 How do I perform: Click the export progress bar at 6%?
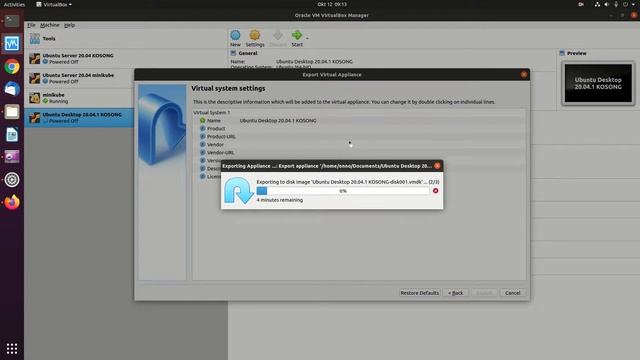pos(342,191)
